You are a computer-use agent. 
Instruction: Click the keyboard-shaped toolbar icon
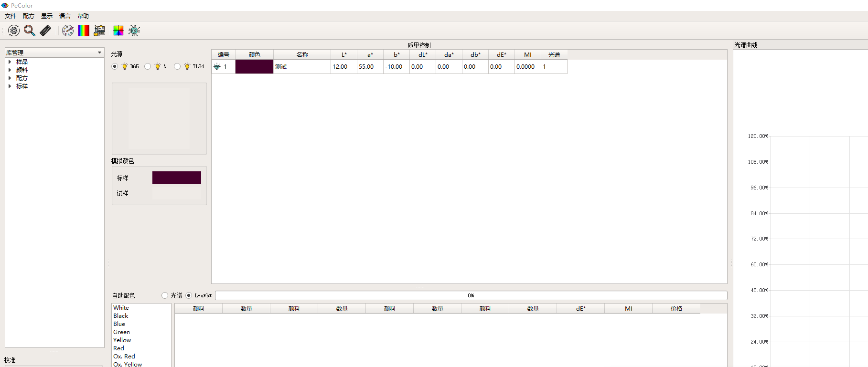click(x=45, y=31)
